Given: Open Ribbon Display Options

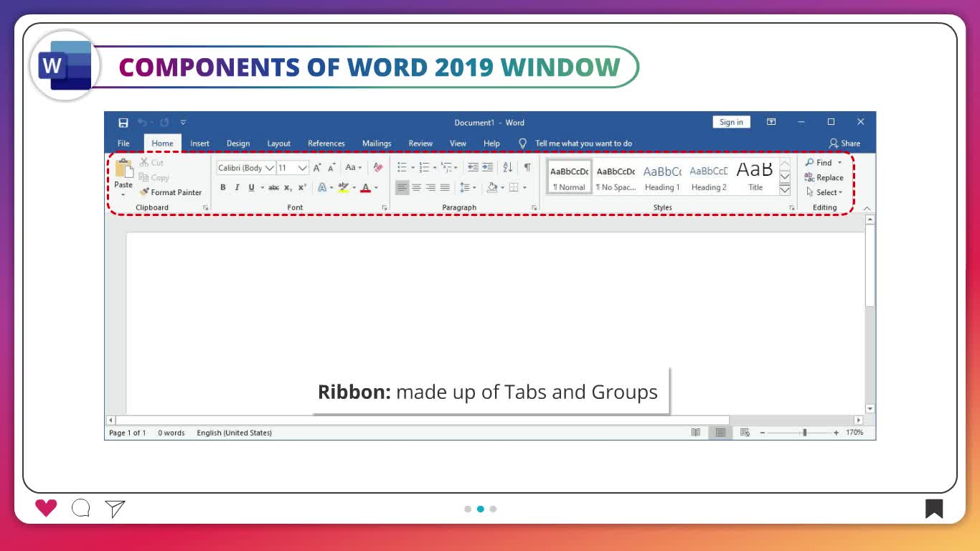Looking at the screenshot, I should click(771, 122).
